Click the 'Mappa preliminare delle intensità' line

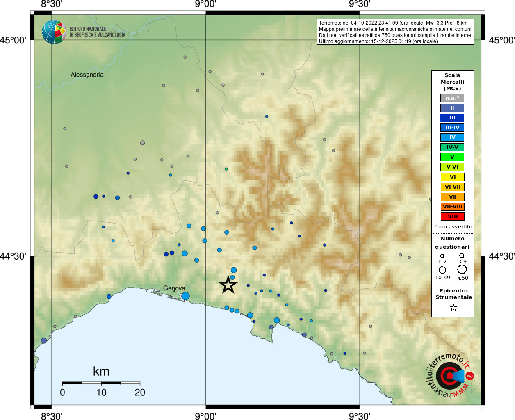[395, 29]
